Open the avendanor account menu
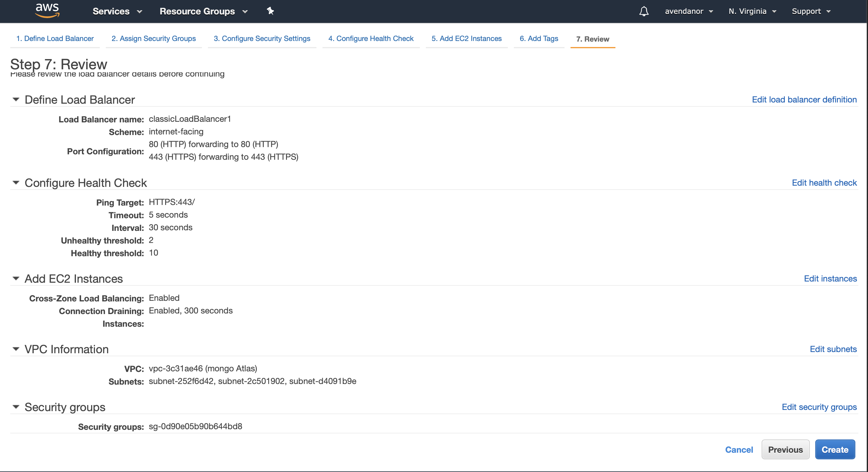The image size is (868, 472). [x=688, y=11]
